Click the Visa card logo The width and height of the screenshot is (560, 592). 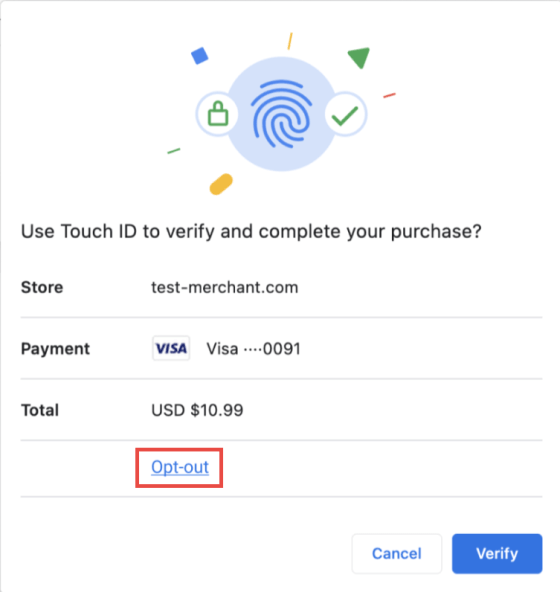point(171,348)
